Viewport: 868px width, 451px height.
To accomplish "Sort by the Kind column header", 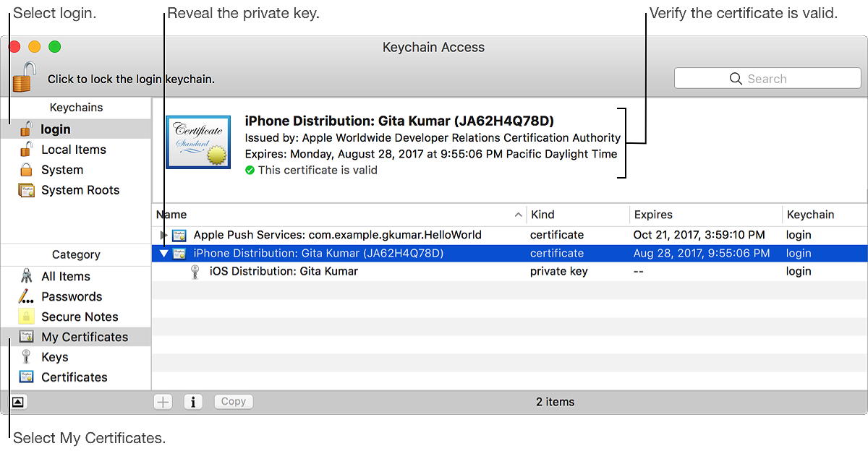I will [578, 215].
